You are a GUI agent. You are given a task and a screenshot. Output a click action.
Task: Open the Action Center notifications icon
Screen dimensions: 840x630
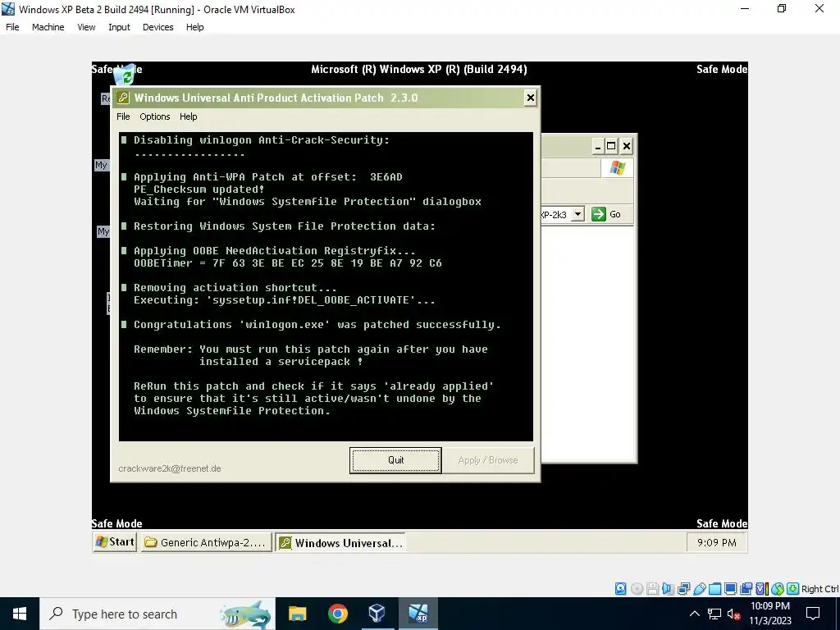click(x=813, y=614)
